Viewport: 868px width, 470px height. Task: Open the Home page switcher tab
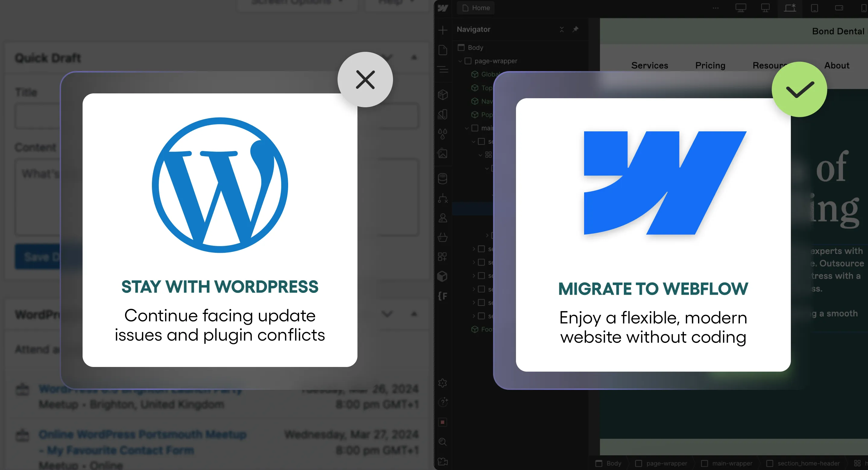pos(476,8)
